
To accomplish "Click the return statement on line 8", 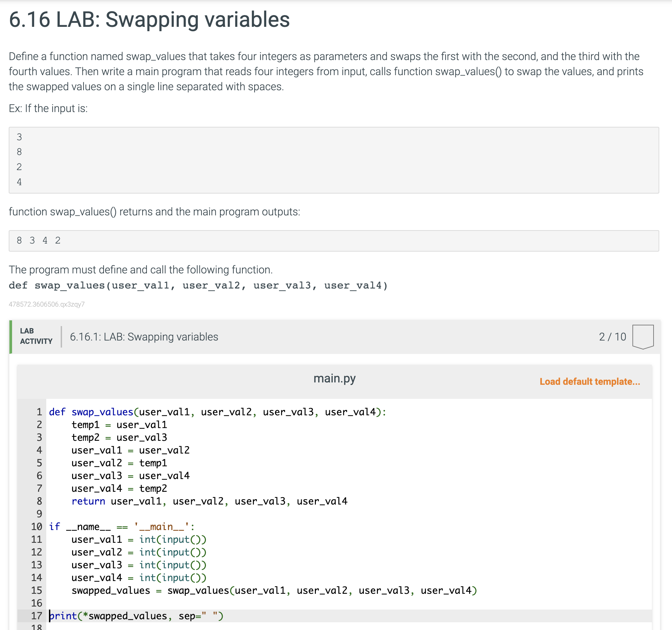I will coord(88,501).
